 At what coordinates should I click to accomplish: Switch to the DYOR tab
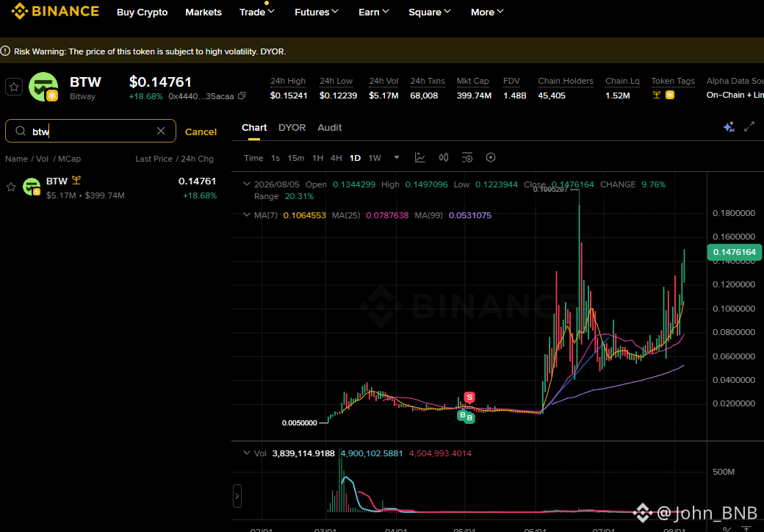(292, 128)
